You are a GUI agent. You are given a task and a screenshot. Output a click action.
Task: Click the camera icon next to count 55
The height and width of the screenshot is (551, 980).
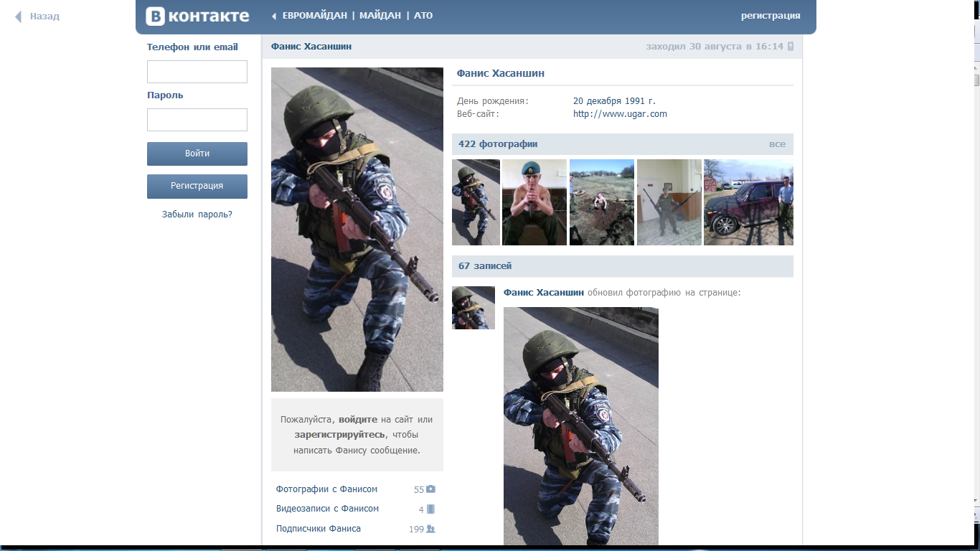pyautogui.click(x=430, y=489)
